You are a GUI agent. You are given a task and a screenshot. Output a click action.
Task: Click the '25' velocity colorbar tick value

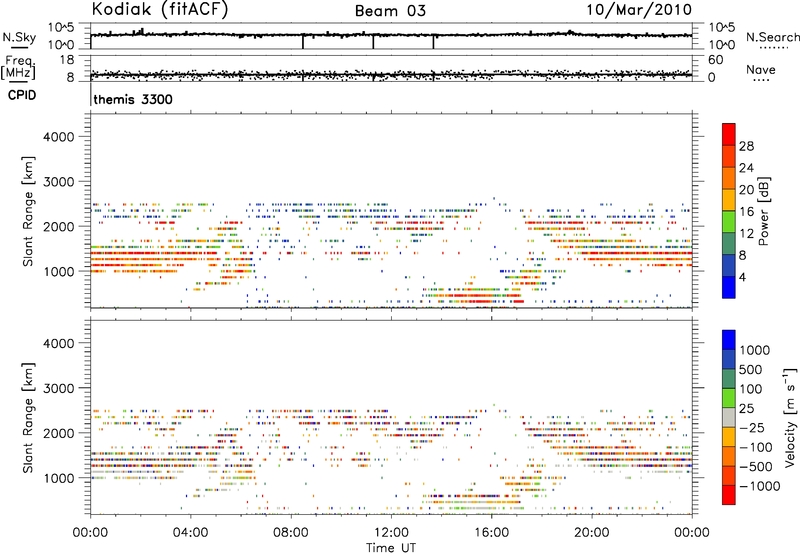coord(746,409)
